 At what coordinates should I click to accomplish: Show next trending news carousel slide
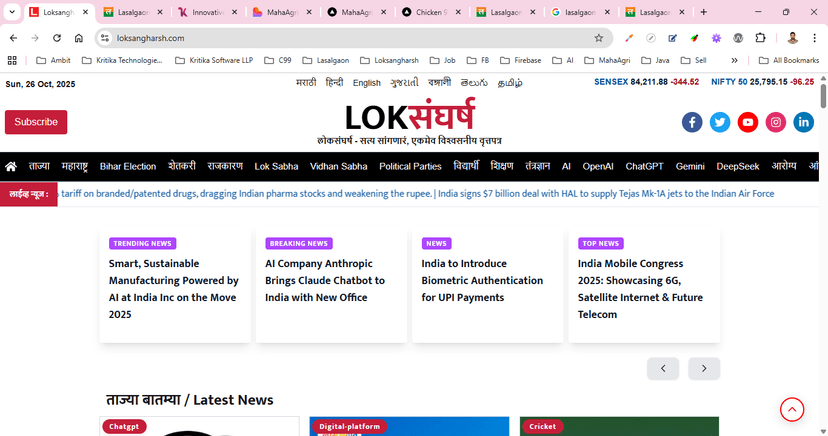(704, 369)
